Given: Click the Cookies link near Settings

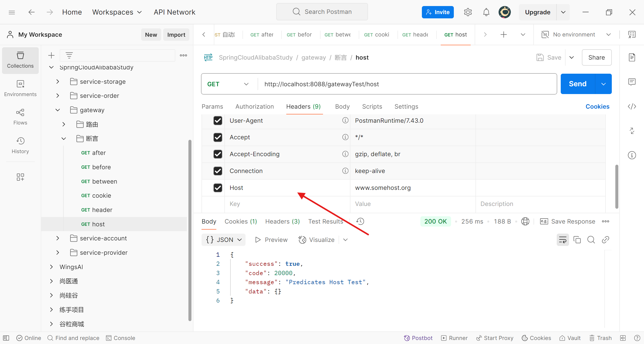Looking at the screenshot, I should pos(597,106).
